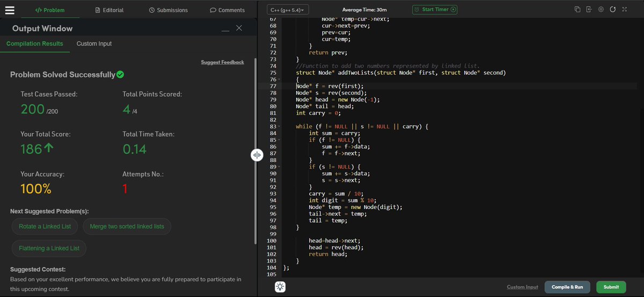
Task: Click line number 77 in gutter
Action: (x=273, y=86)
